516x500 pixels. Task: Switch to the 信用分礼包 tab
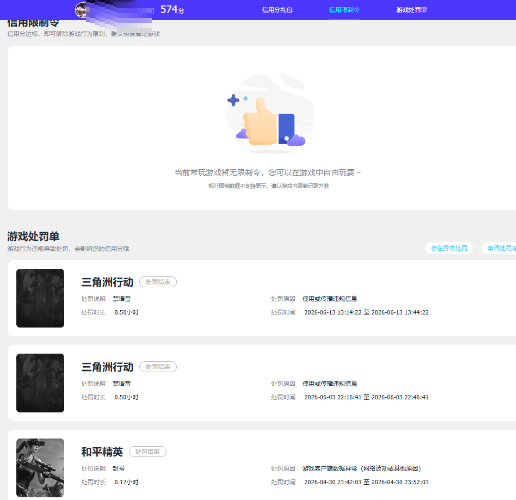coord(277,10)
